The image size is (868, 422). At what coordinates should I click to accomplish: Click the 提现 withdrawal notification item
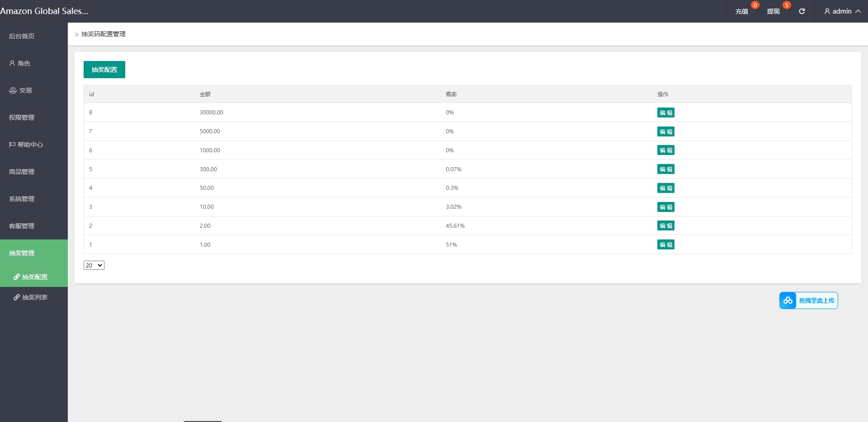click(773, 11)
